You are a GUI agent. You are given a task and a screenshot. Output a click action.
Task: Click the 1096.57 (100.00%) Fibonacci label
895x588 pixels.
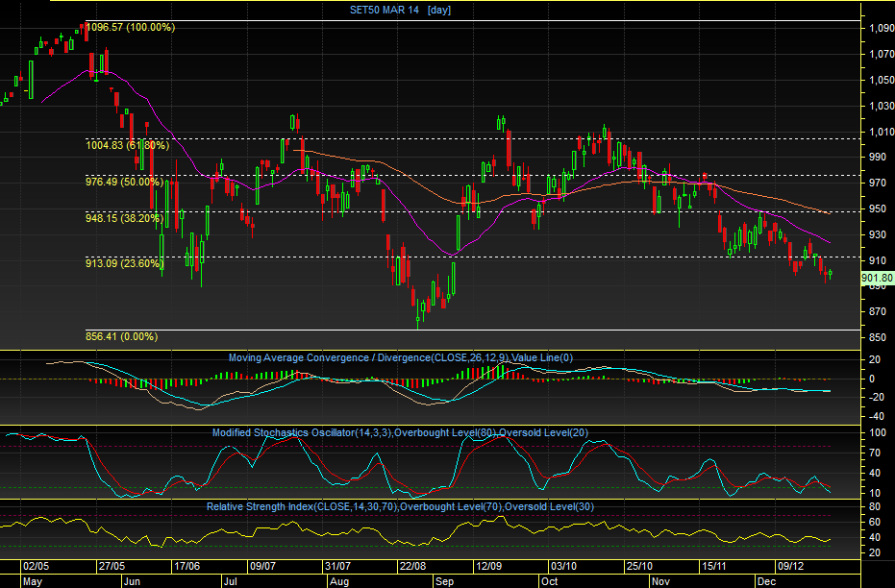point(130,27)
